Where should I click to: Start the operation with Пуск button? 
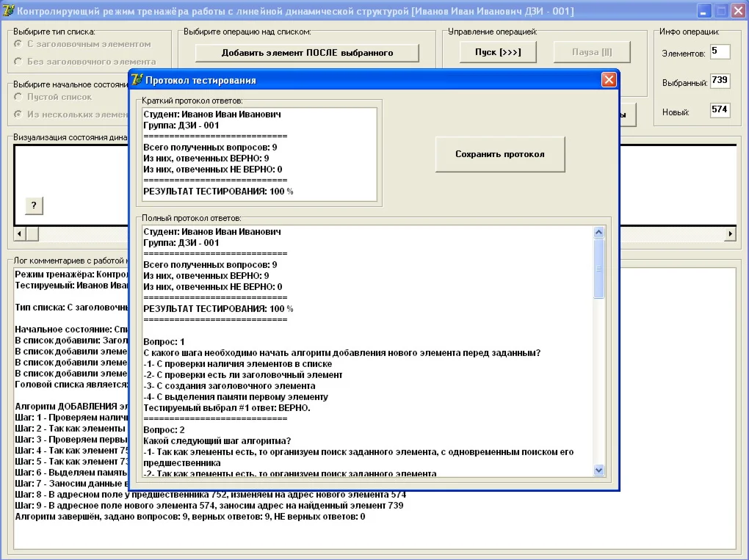[498, 52]
